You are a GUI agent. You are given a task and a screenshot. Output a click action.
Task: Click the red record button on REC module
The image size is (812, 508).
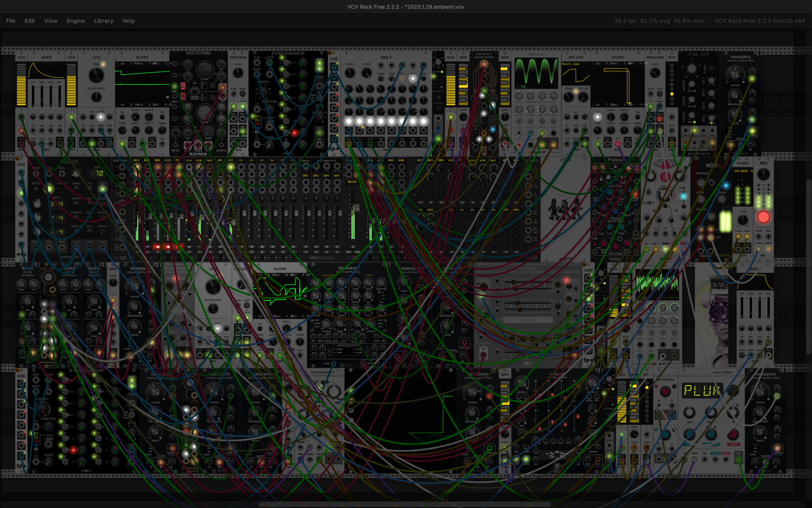point(763,217)
